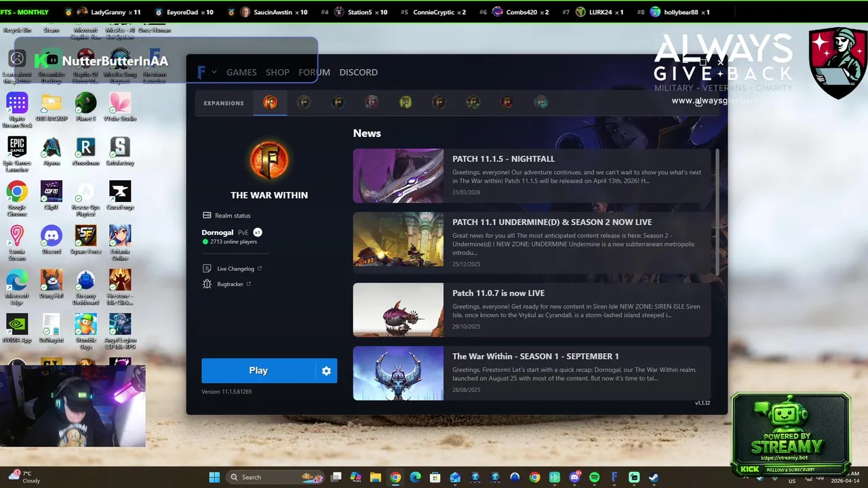This screenshot has height=488, width=868.
Task: Open CurseForge desktop shortcut
Action: tap(120, 196)
